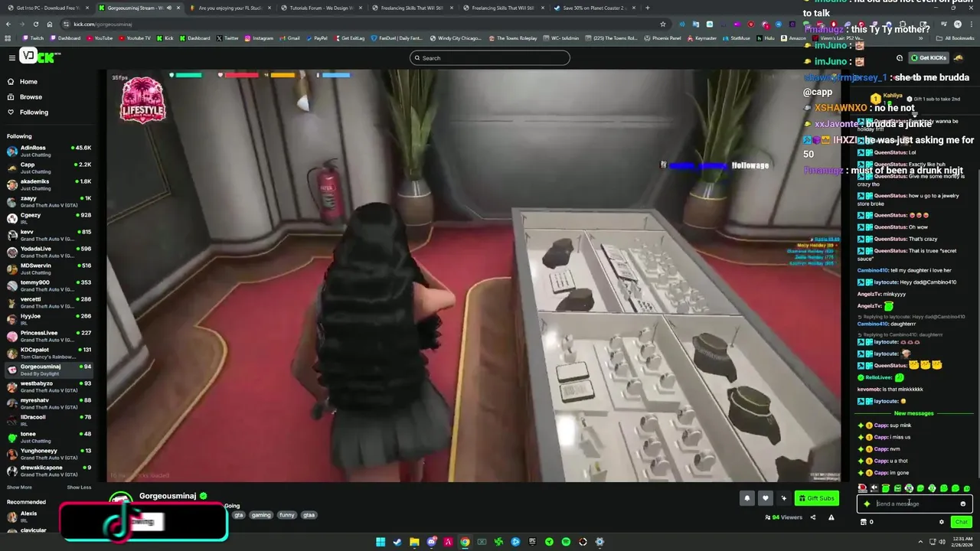980x551 pixels.
Task: Open All Bookmarks folder
Action: pos(955,38)
